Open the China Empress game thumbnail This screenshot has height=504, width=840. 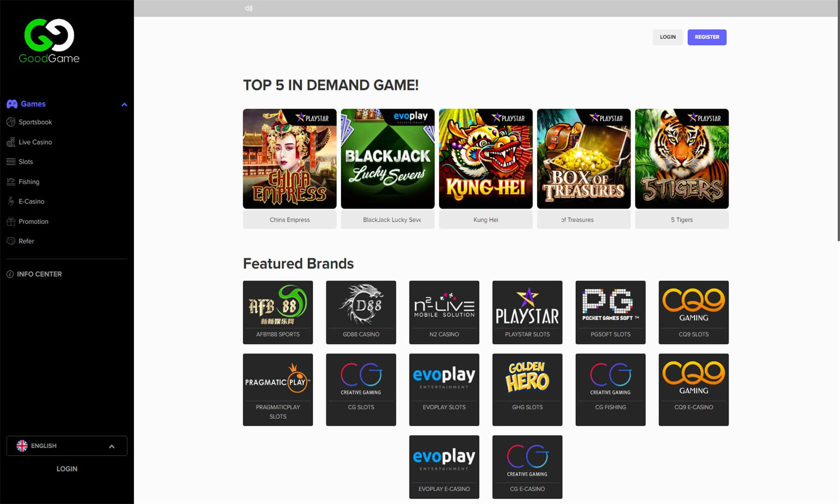pos(289,159)
